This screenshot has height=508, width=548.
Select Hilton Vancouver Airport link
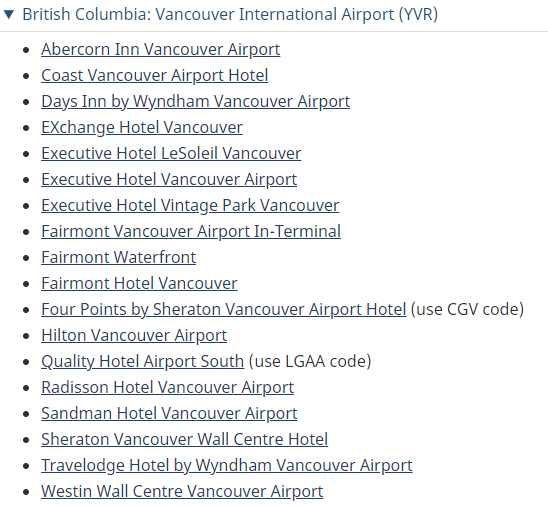click(134, 335)
